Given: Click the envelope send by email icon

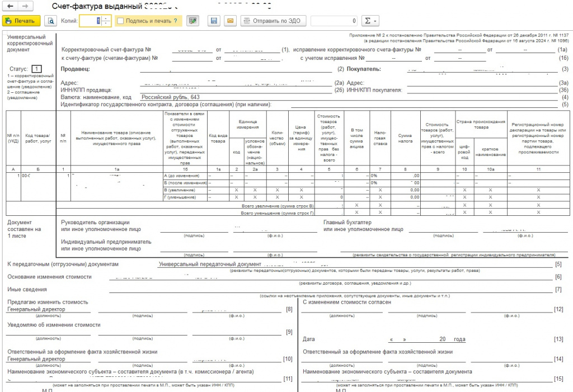Looking at the screenshot, I should [230, 21].
